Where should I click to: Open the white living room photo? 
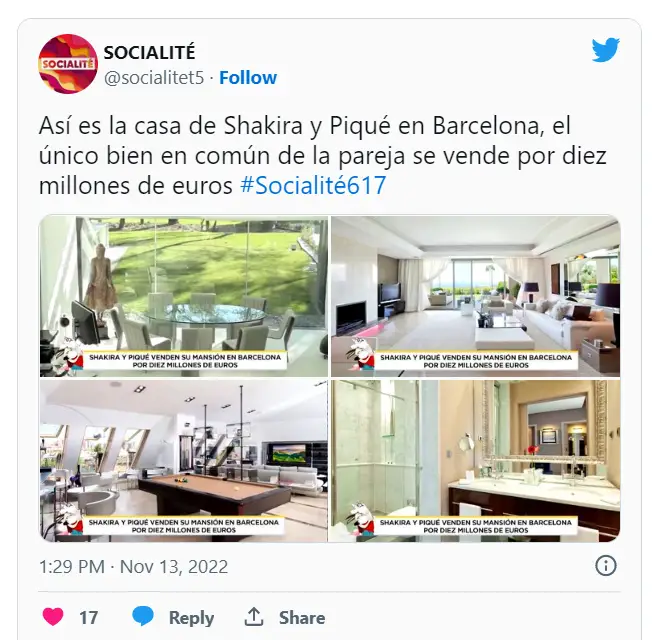pyautogui.click(x=476, y=297)
